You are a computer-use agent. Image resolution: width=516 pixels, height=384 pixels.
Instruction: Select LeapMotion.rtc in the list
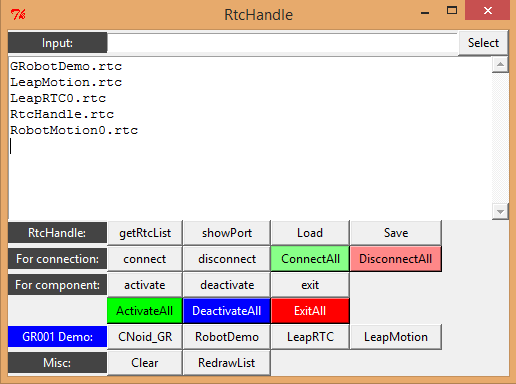click(66, 82)
